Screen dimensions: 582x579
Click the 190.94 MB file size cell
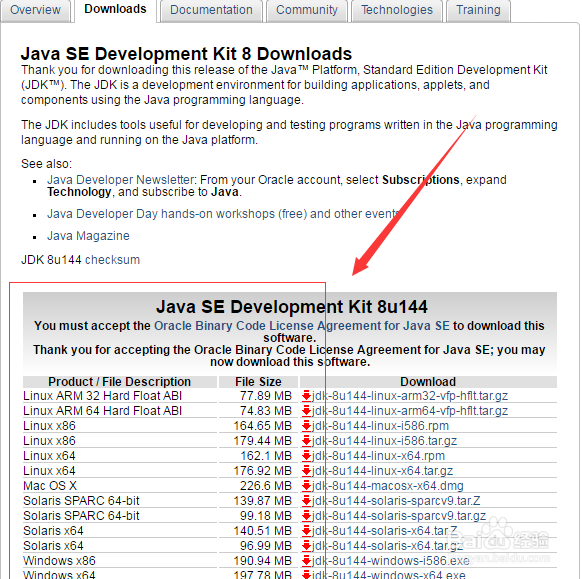pyautogui.click(x=262, y=560)
